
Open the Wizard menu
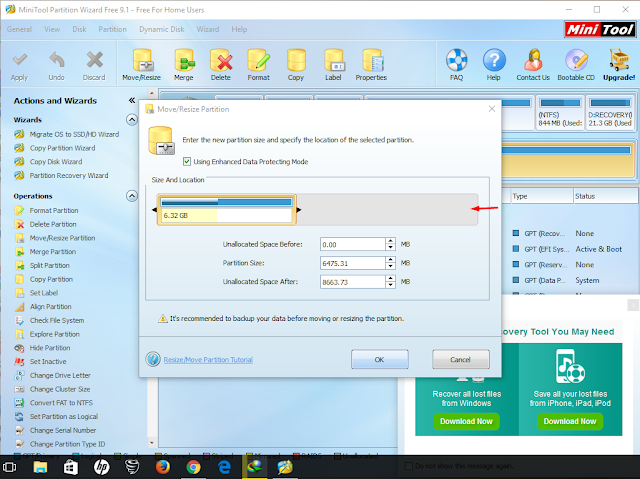pos(208,29)
